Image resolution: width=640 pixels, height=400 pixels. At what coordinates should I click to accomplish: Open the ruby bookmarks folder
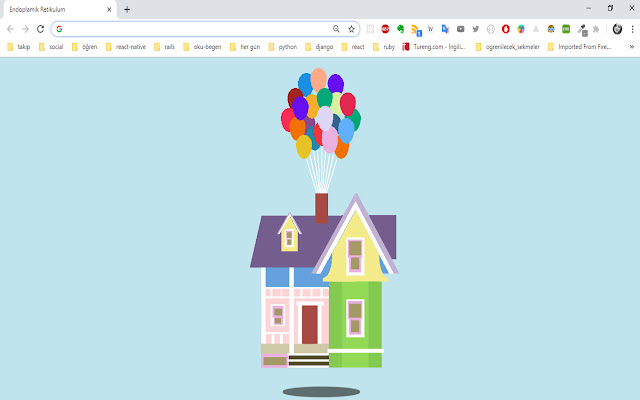[x=384, y=47]
